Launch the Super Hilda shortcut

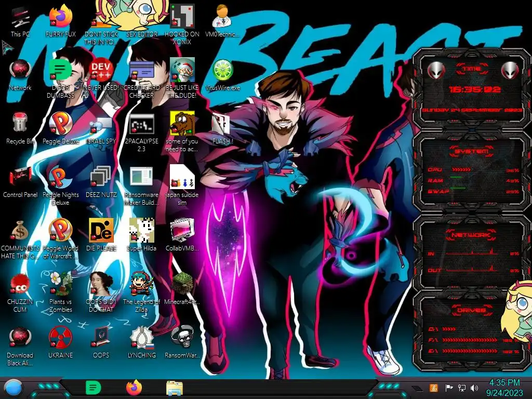pyautogui.click(x=141, y=235)
